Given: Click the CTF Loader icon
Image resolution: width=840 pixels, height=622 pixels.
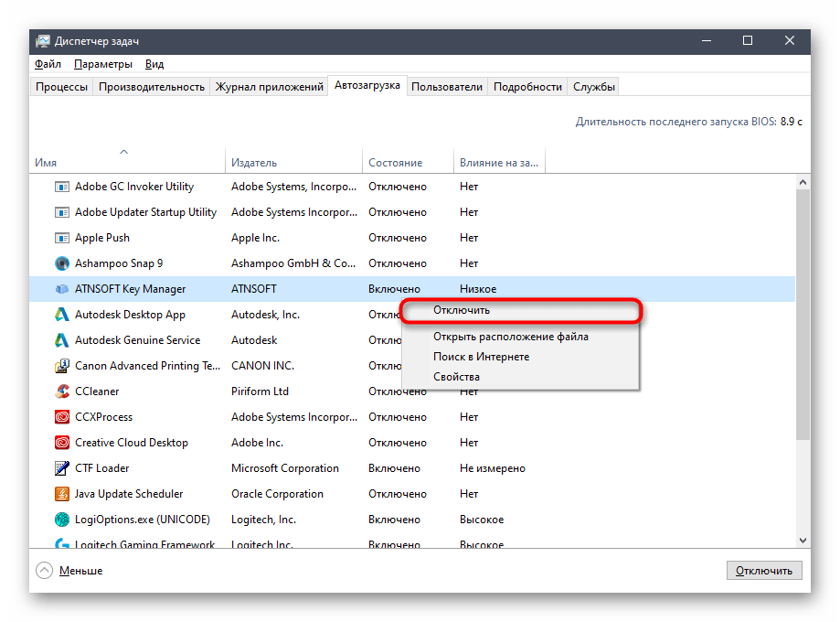Looking at the screenshot, I should [62, 468].
